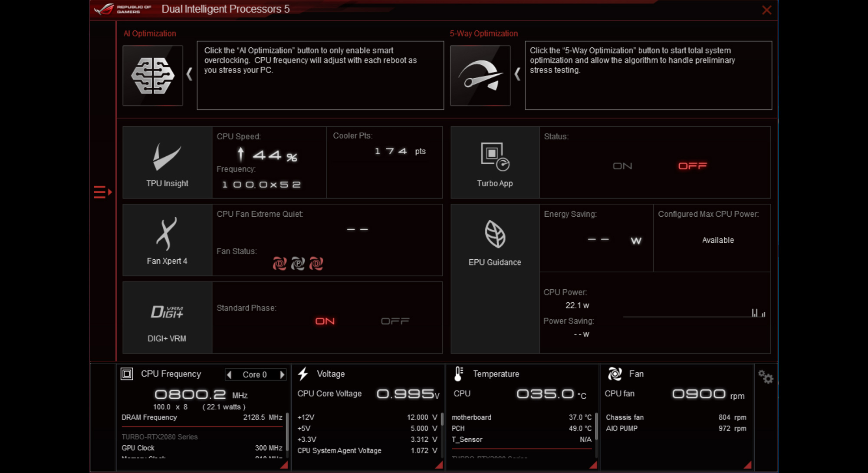Expand Voltage panel corner triangle
The height and width of the screenshot is (473, 868).
(x=439, y=465)
